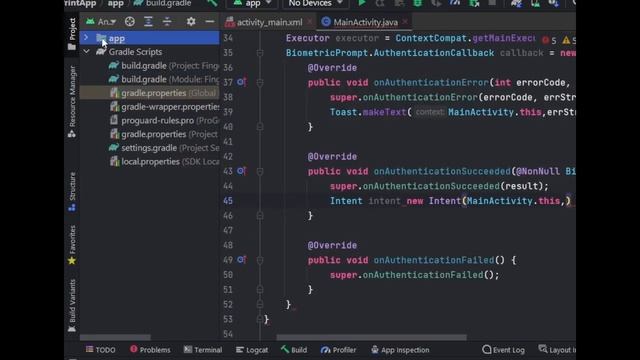
Task: Click BiometricPrompt.AuthenticationCallback on line 35
Action: pyautogui.click(x=390, y=53)
